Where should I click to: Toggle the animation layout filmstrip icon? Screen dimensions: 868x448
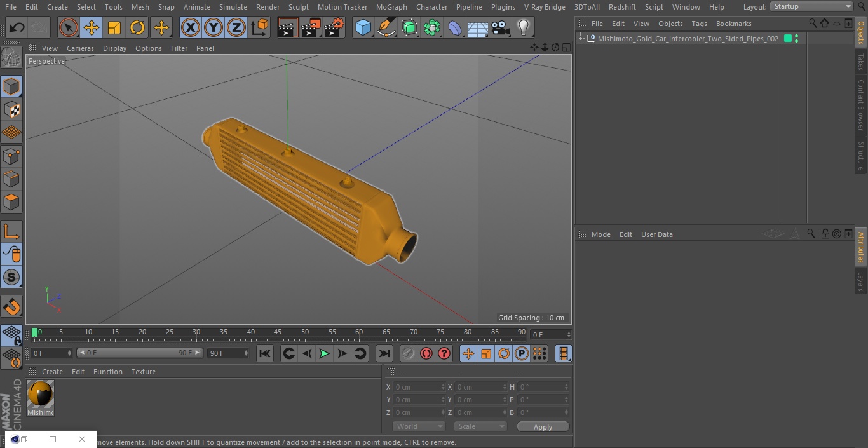(x=563, y=353)
